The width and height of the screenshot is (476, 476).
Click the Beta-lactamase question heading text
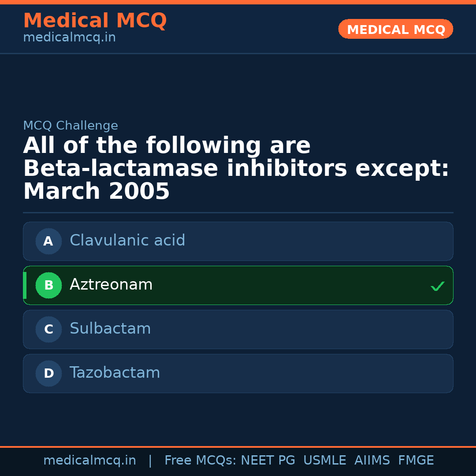click(236, 169)
